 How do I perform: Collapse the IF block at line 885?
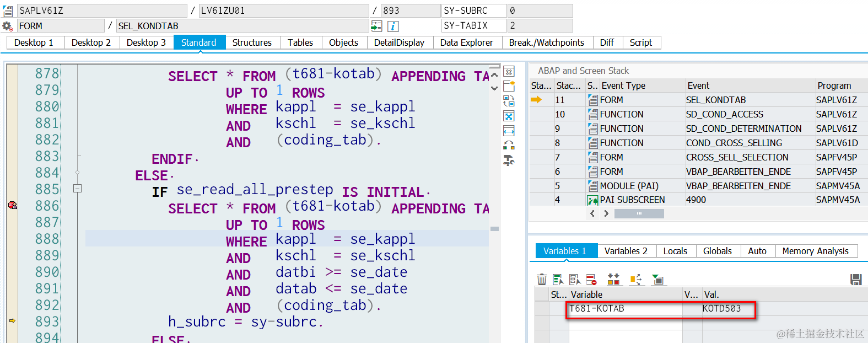tap(78, 189)
